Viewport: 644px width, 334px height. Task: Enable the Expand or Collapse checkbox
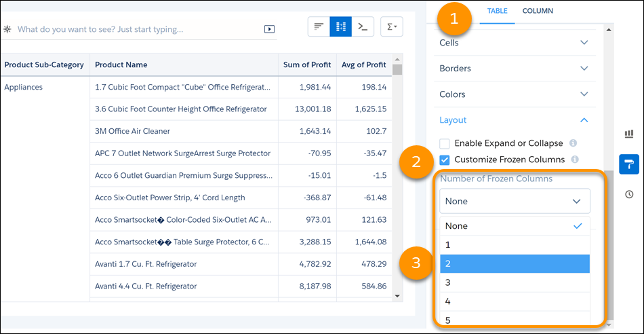445,143
